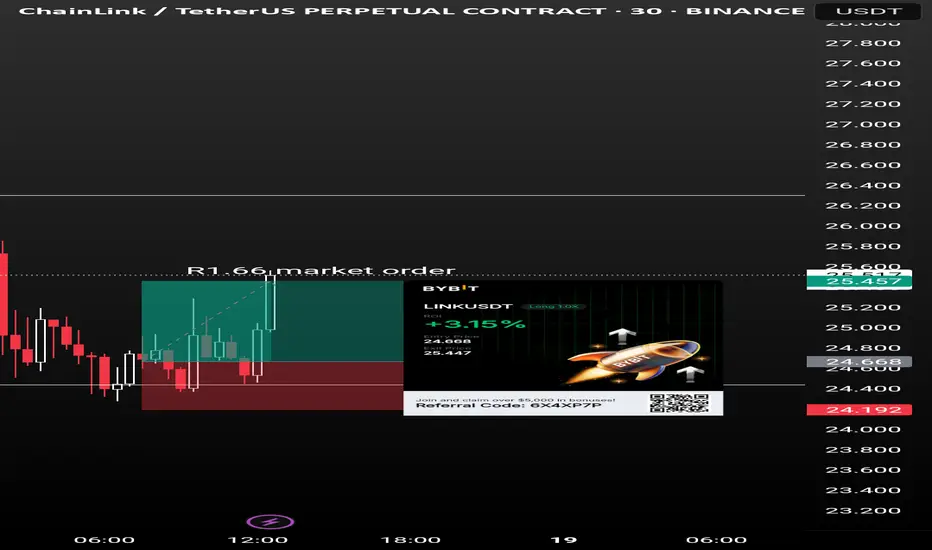Click the 18:00 time axis label
Viewport: 932px width, 550px height.
tap(410, 540)
